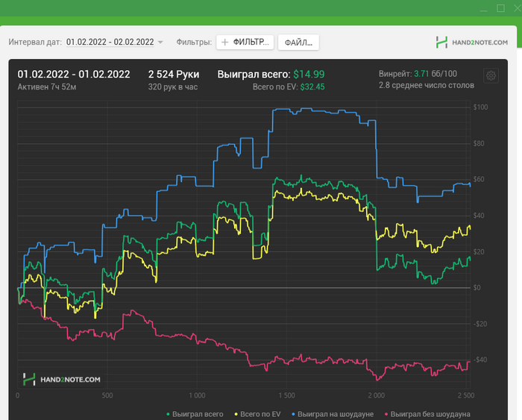Click the plus icon in the ФИЛЬТР button
522x420 pixels.
pos(225,43)
